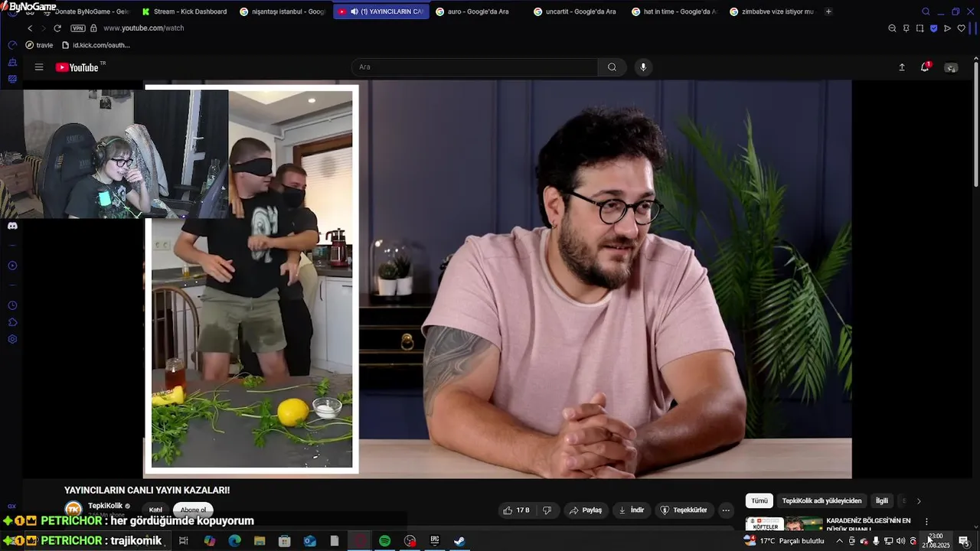
Task: Toggle the VPN badge in address bar
Action: point(77,28)
